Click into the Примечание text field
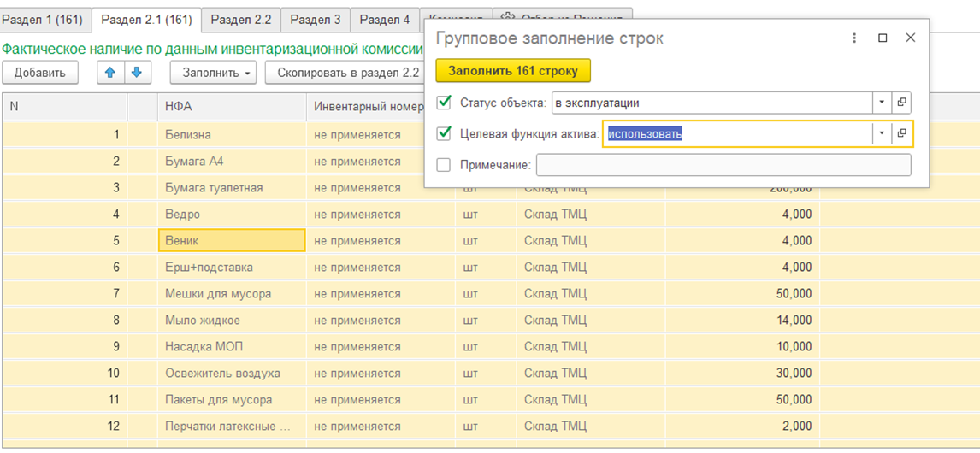This screenshot has height=453, width=980. [723, 165]
